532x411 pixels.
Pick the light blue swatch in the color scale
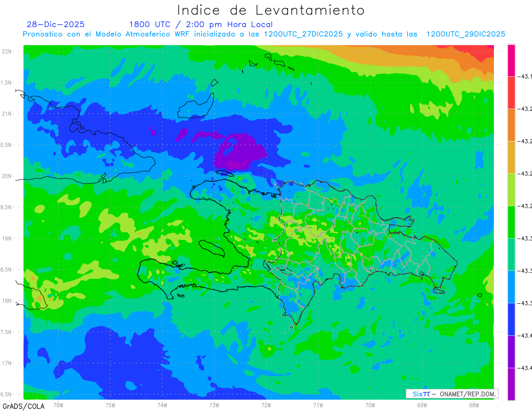[x=511, y=287]
